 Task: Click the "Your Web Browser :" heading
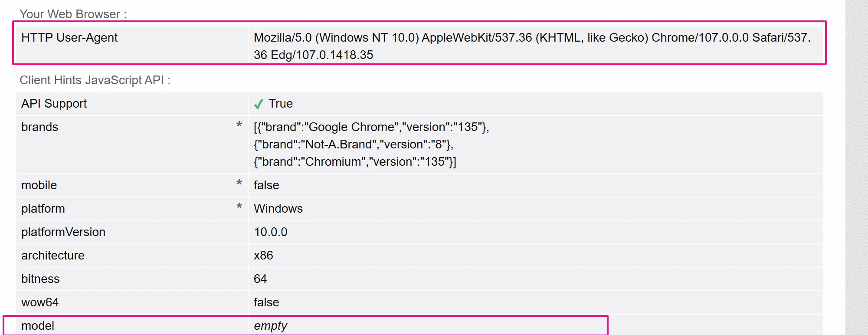tap(73, 14)
